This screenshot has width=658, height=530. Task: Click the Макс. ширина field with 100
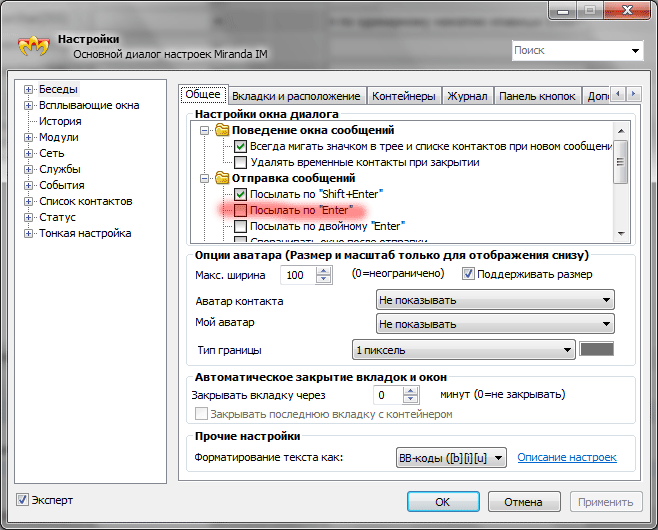click(298, 275)
